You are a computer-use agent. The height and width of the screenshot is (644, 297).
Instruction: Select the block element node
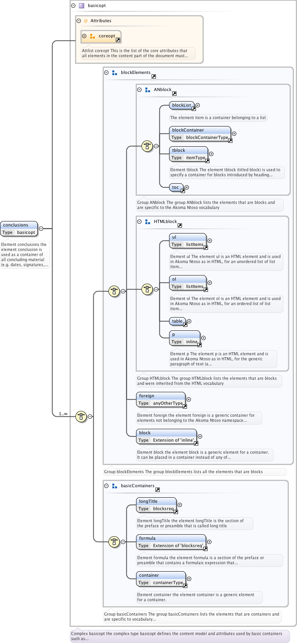[x=166, y=436]
